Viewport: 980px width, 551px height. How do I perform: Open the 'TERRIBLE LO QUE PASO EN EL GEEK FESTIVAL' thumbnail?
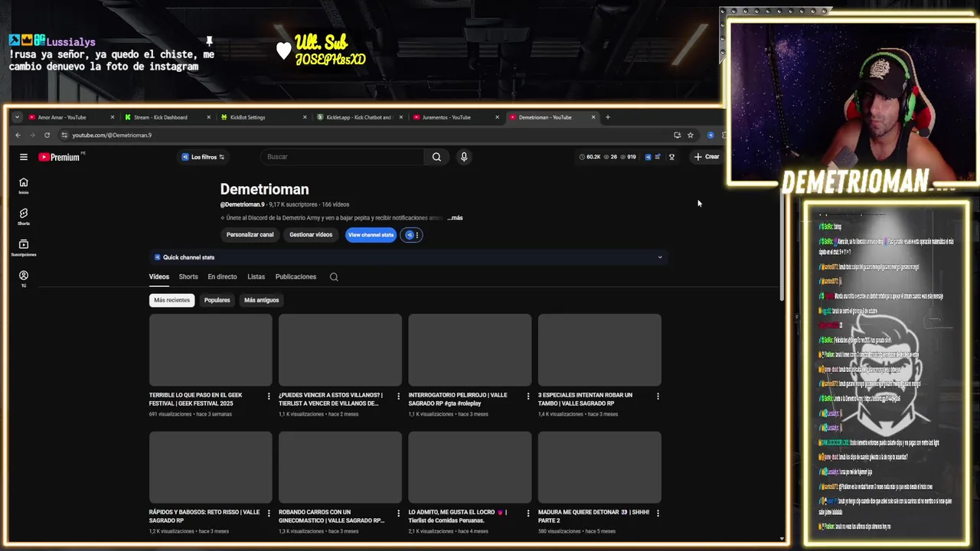pyautogui.click(x=211, y=350)
